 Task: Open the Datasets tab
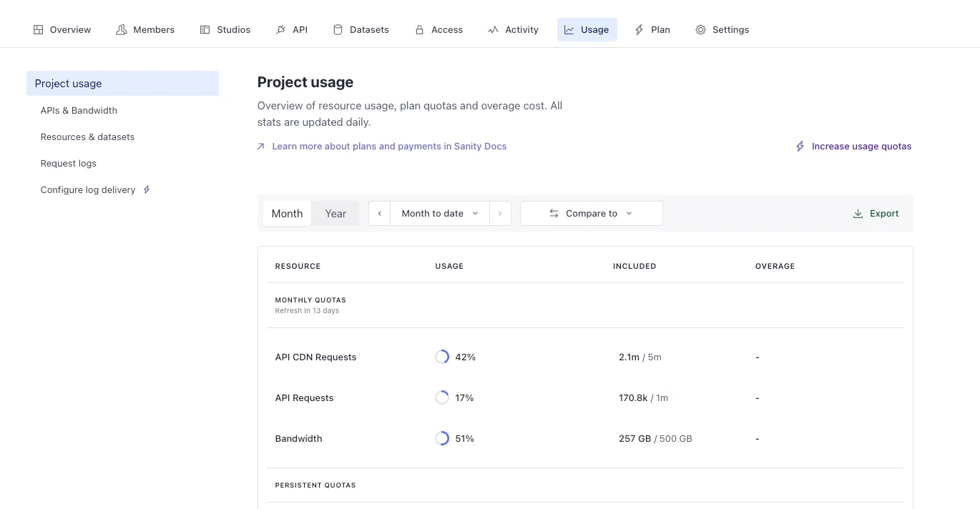click(361, 30)
